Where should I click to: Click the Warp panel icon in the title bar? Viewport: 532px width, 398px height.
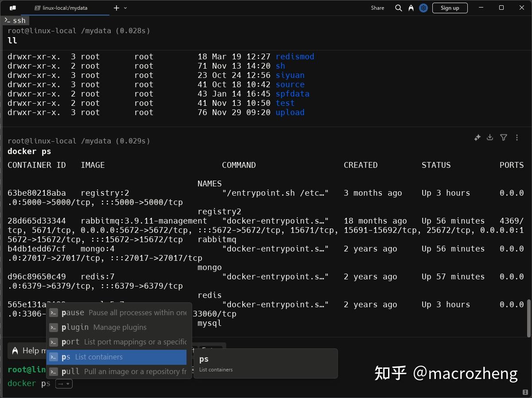point(13,8)
